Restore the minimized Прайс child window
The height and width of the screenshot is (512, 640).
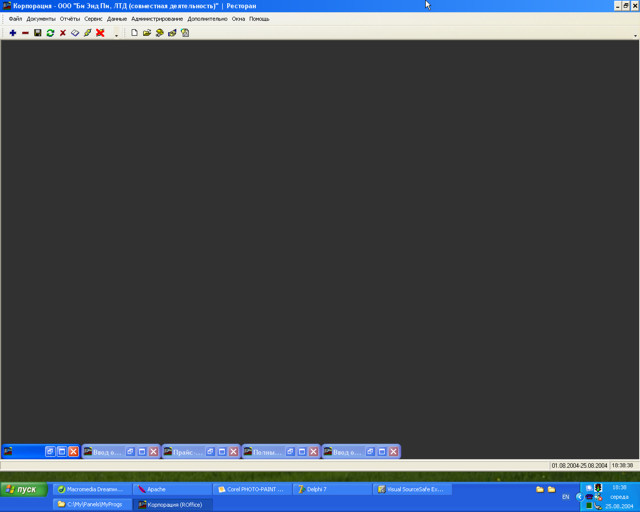tap(210, 452)
